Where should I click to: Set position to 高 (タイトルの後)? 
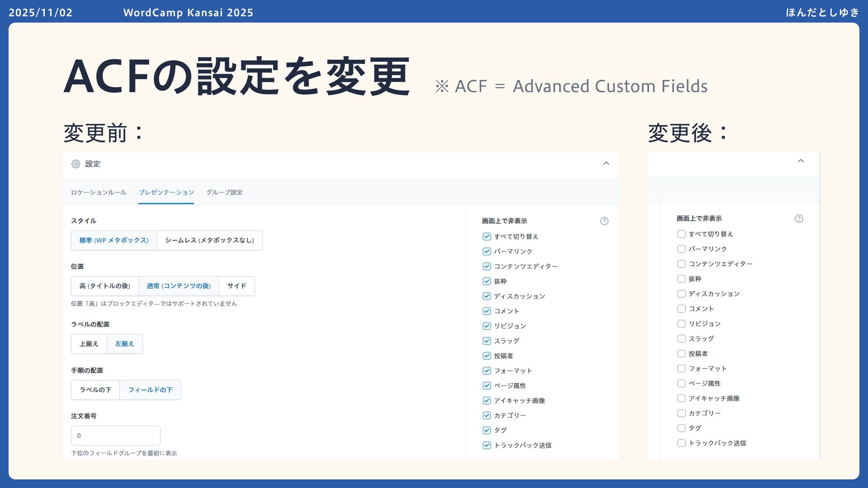coord(105,286)
